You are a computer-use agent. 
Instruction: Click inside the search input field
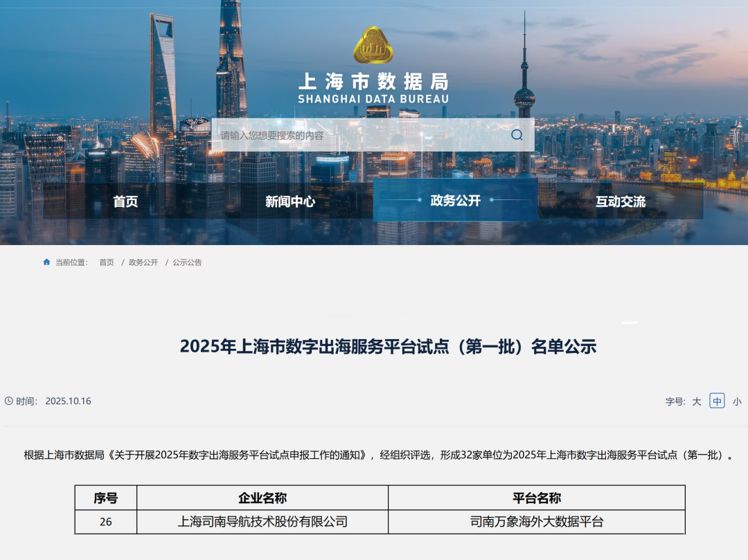(346, 134)
